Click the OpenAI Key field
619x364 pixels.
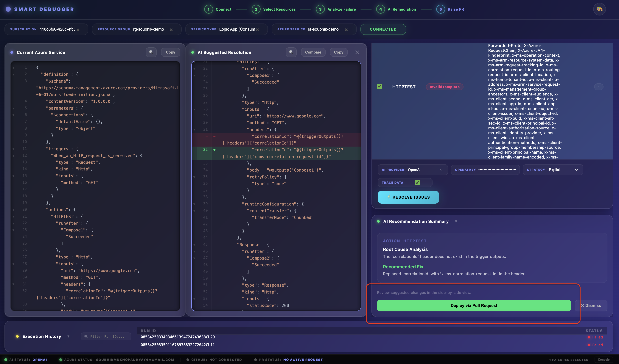coord(485,170)
